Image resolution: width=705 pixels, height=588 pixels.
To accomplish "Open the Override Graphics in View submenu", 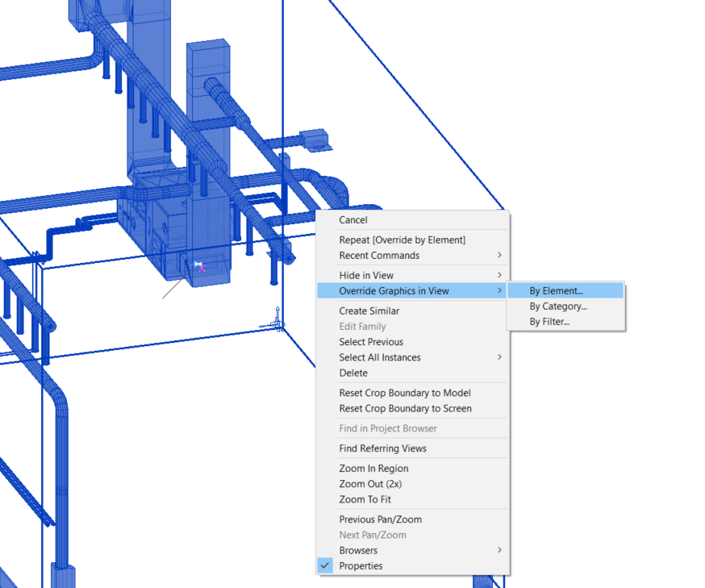I will click(x=392, y=290).
